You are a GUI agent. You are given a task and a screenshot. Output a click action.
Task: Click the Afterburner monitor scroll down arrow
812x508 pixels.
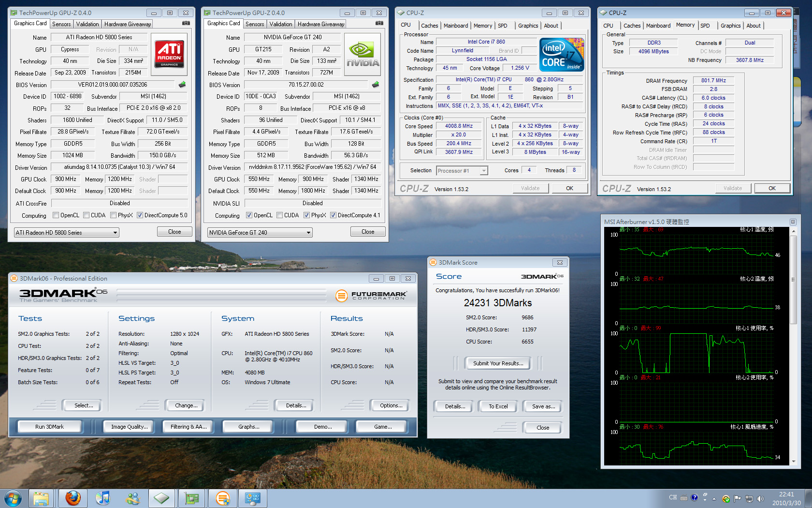(x=793, y=462)
